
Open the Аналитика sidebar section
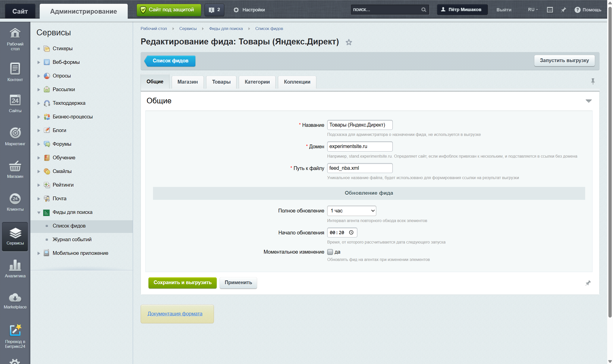click(15, 269)
